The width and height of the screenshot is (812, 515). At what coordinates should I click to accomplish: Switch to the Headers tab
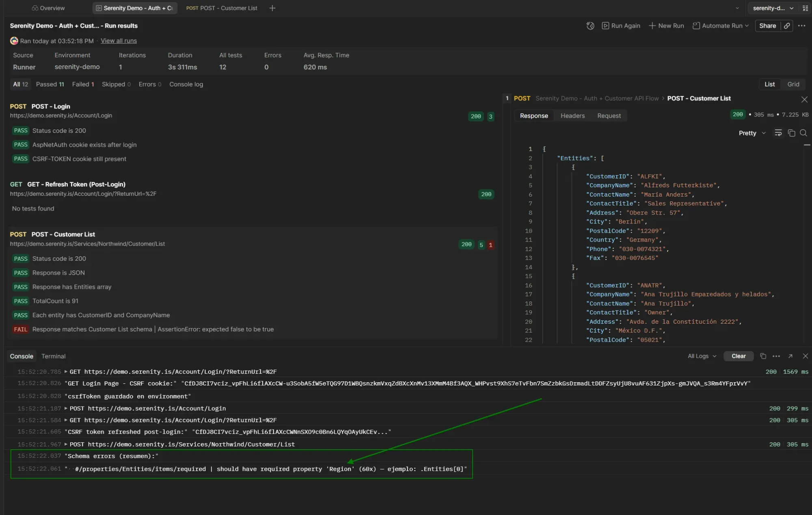572,115
